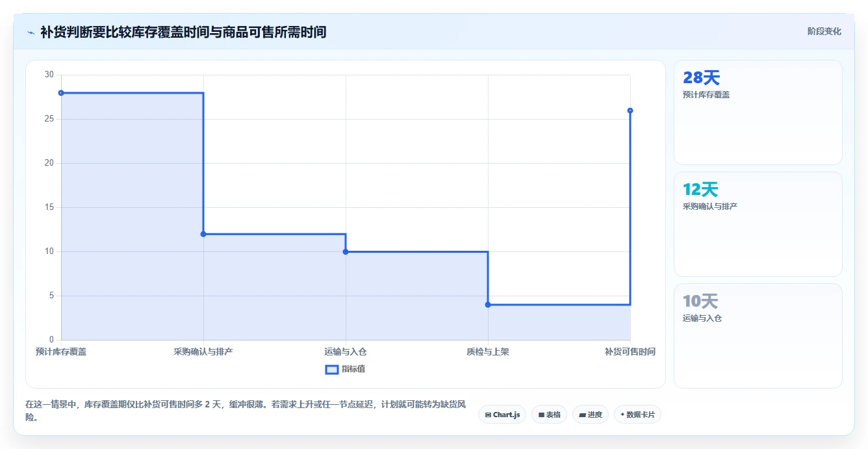Image resolution: width=868 pixels, height=449 pixels.
Task: Click y-axis value 5
Action: coord(51,296)
